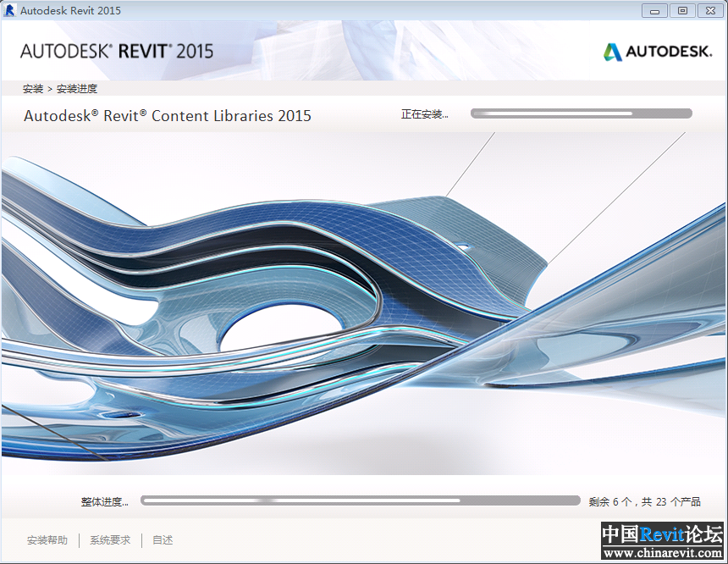Click the 正在安装 product progress bar
This screenshot has height=564, width=728.
click(x=582, y=113)
